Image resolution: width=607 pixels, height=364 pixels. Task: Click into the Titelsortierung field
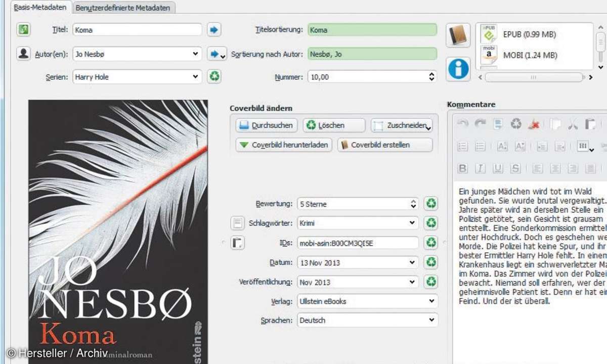tap(372, 30)
